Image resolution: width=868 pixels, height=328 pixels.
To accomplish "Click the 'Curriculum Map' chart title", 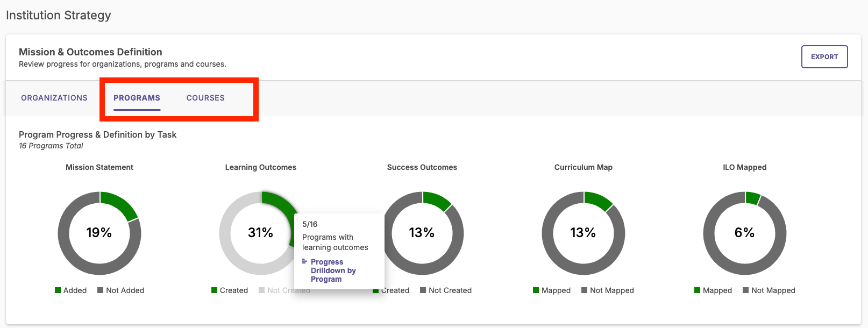I will (584, 167).
